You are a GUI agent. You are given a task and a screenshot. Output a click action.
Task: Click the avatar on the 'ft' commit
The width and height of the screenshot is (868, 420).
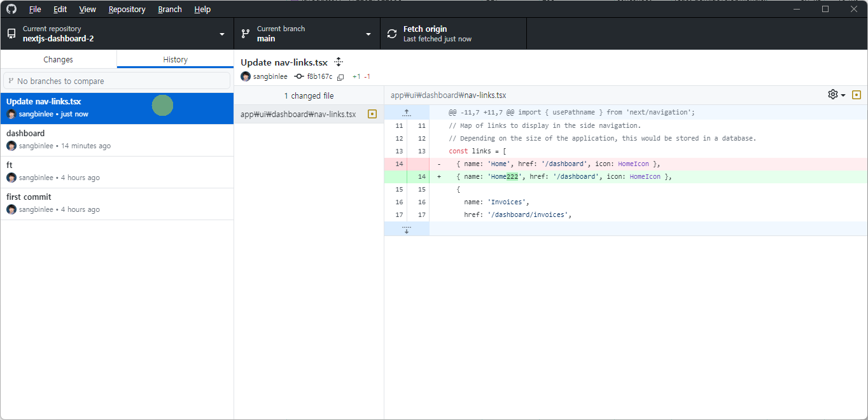11,178
